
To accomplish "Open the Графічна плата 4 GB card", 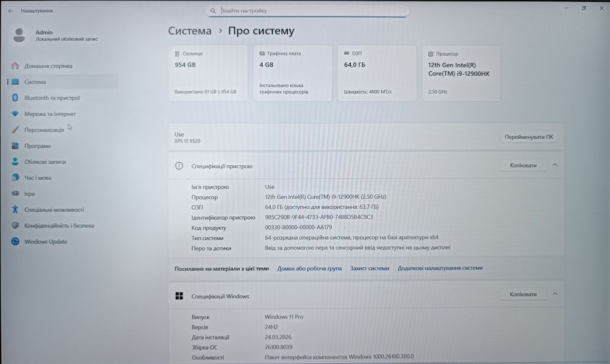I will pos(293,73).
